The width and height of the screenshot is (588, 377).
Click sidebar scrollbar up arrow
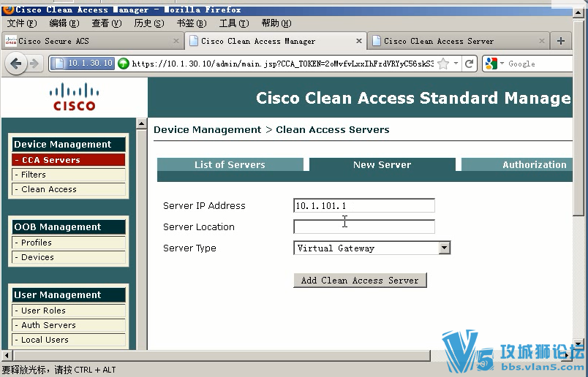point(141,123)
